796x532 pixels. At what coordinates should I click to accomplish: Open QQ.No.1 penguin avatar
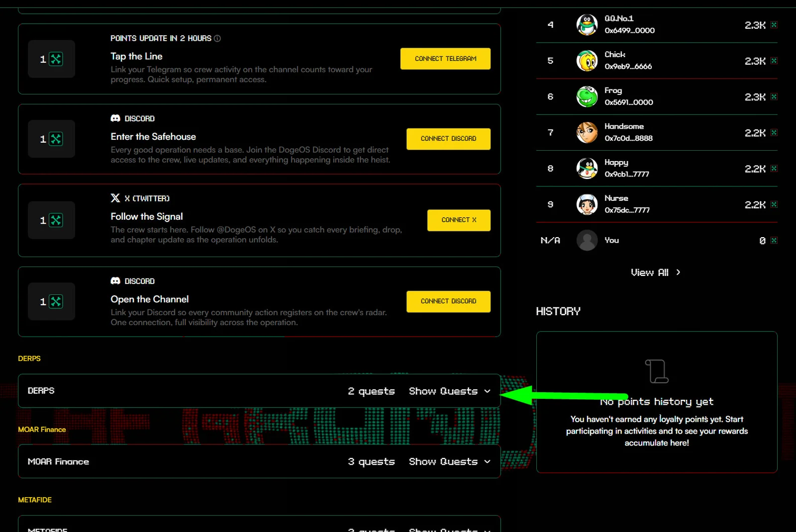[x=587, y=24]
